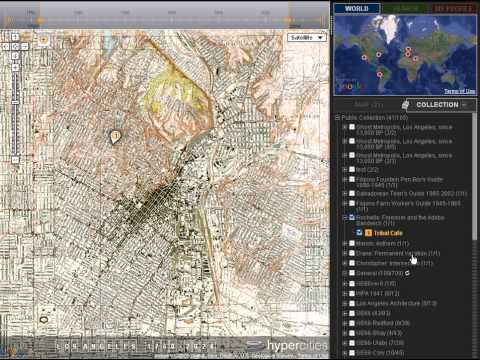
Task: Click the LOS ANGELES label in bottom bar
Action: point(96,347)
